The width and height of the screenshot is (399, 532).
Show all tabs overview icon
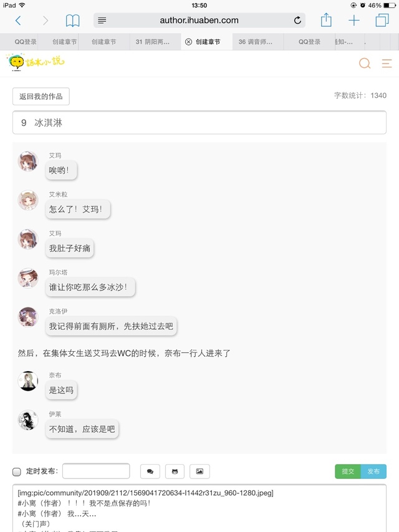382,21
